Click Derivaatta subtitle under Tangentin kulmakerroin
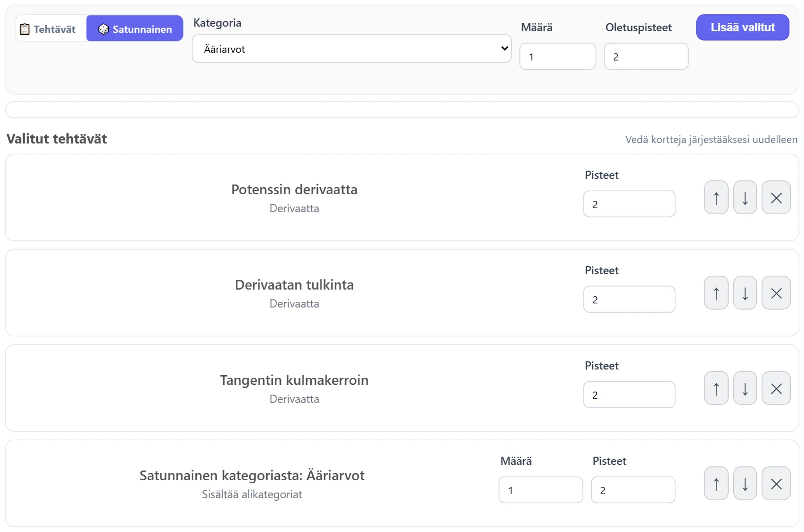 coord(294,399)
